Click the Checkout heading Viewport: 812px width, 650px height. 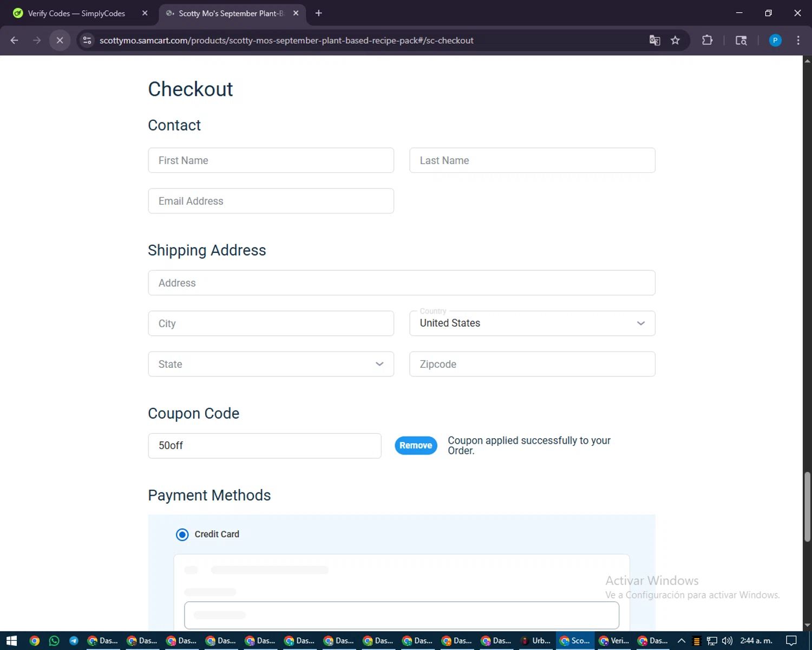click(191, 89)
